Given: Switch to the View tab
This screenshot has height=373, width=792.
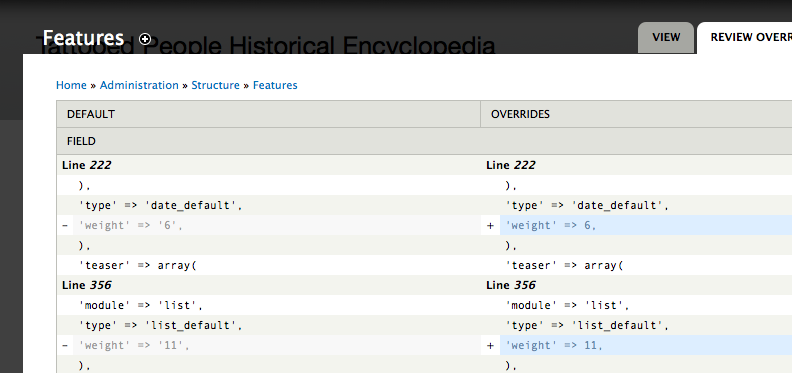Looking at the screenshot, I should [666, 37].
